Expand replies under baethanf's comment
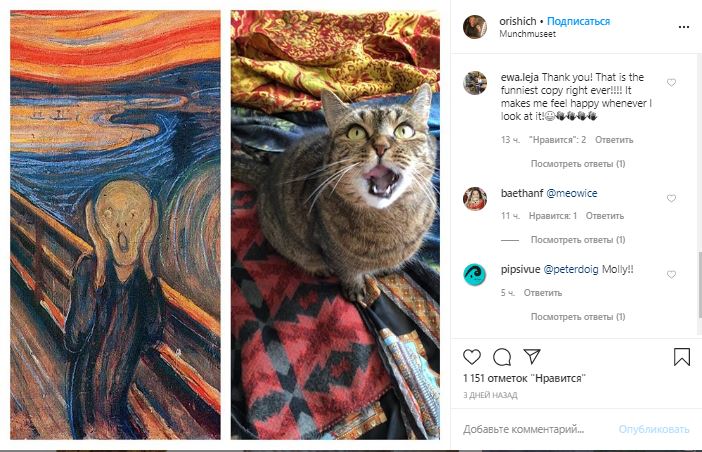The image size is (702, 452). 578,240
